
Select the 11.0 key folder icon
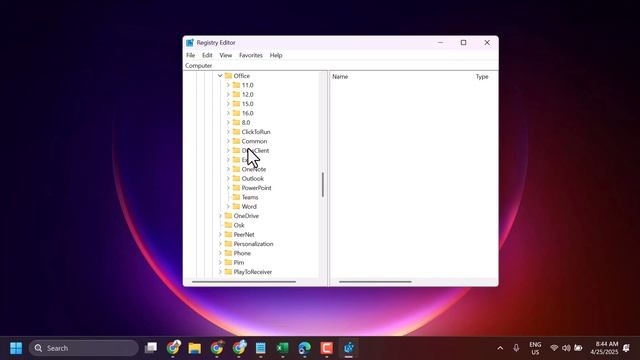tap(236, 85)
